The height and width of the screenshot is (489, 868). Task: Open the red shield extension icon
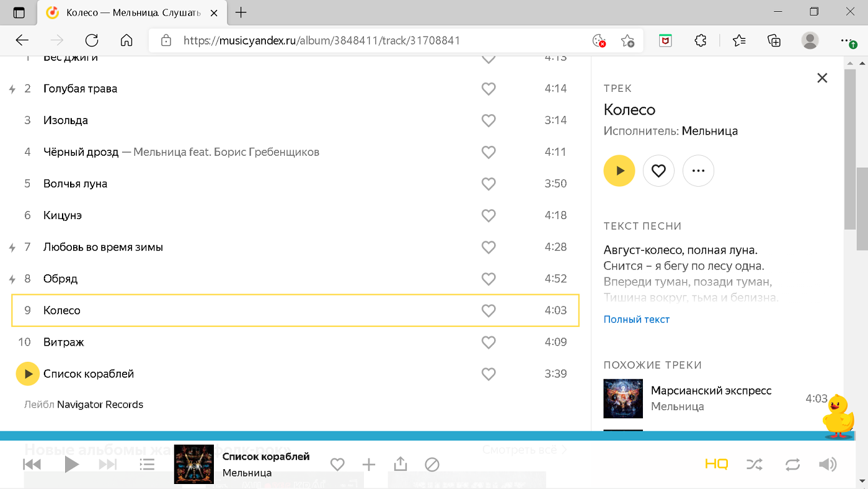point(665,41)
